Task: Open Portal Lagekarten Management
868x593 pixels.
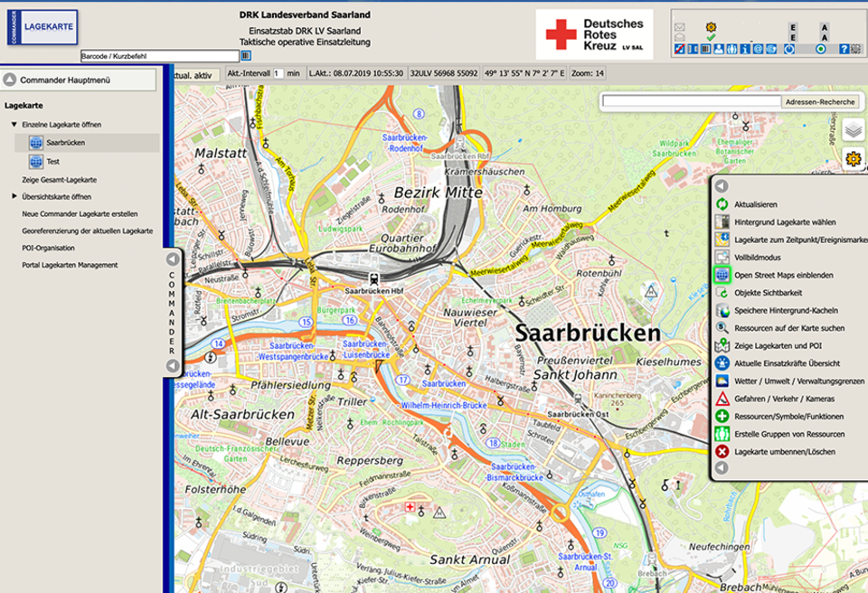Action: 70,265
